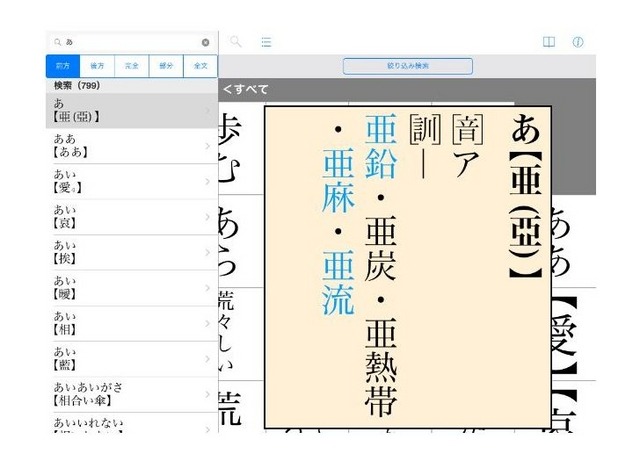Open the 【愛】 entry column behind popup
Screen dimensions: 640x461
pos(566,335)
